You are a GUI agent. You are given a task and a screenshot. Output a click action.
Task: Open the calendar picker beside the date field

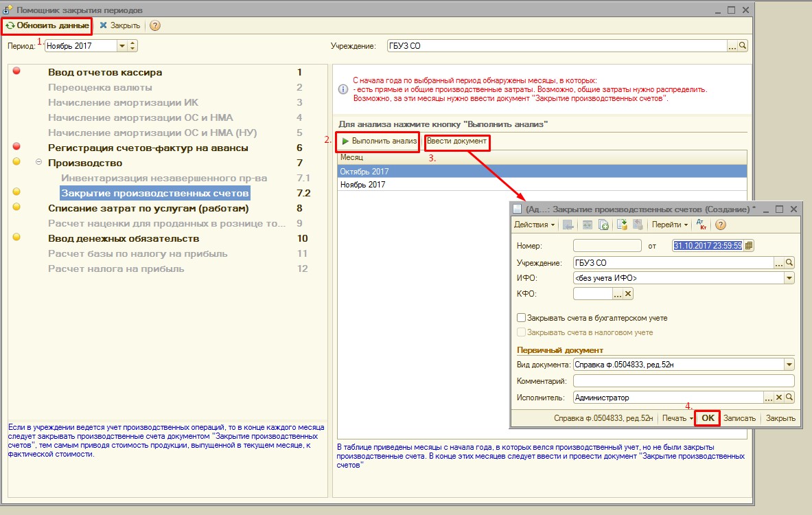tap(749, 246)
